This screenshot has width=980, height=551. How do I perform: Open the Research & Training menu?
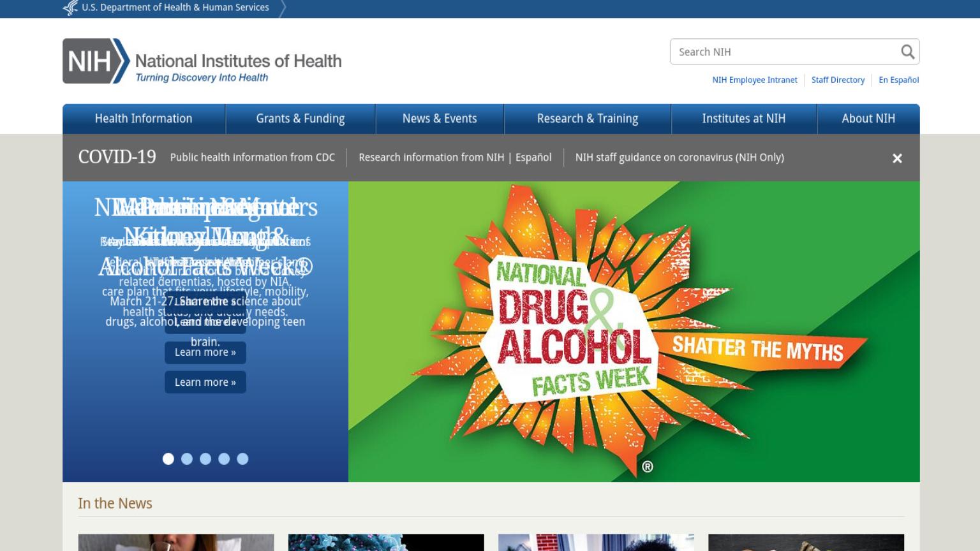[x=588, y=119]
